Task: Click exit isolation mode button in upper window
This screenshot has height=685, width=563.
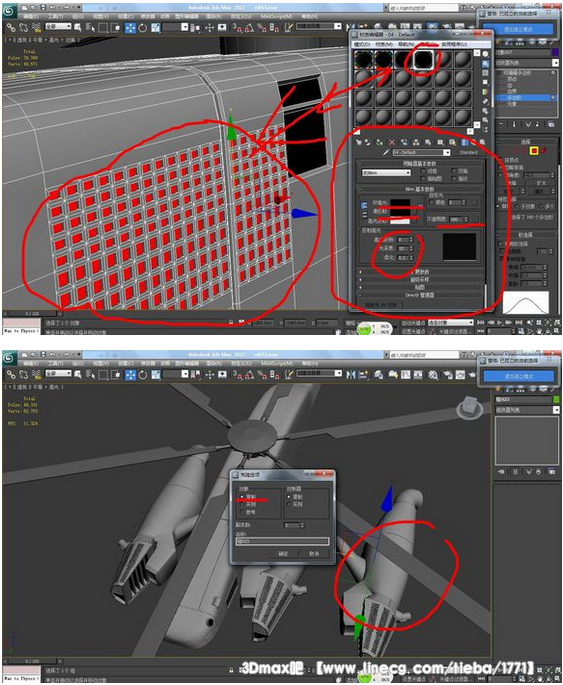Action: pos(518,29)
